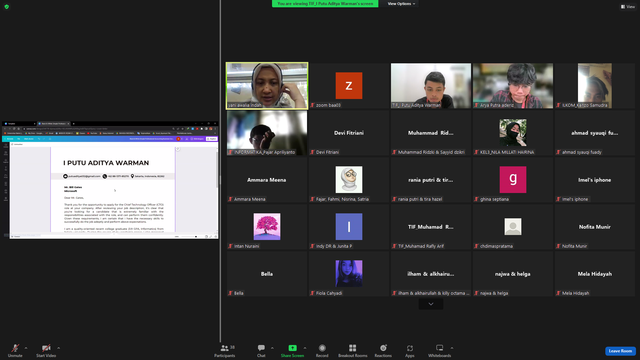Open the Chat panel
Viewport: 640px width, 360px height.
tap(261, 350)
